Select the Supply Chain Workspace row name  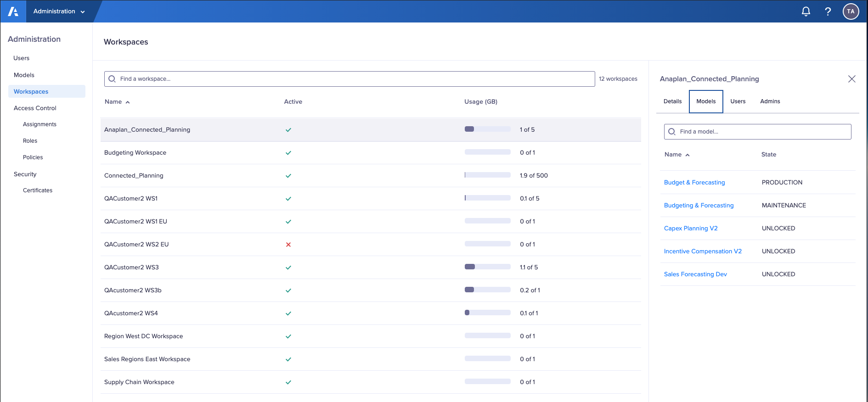click(x=139, y=382)
